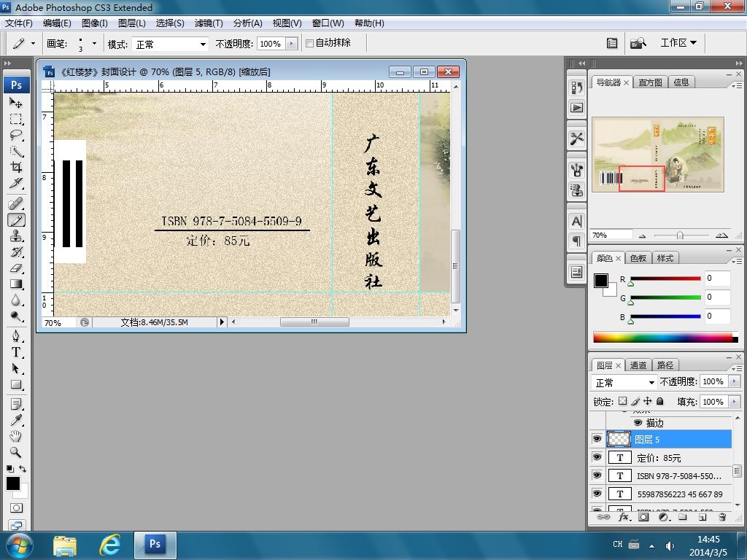The image size is (747, 560).
Task: Select the Move tool
Action: (x=16, y=102)
